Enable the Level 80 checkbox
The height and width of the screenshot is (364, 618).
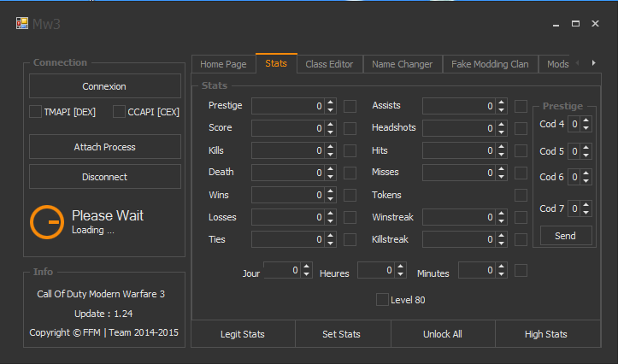click(x=382, y=300)
